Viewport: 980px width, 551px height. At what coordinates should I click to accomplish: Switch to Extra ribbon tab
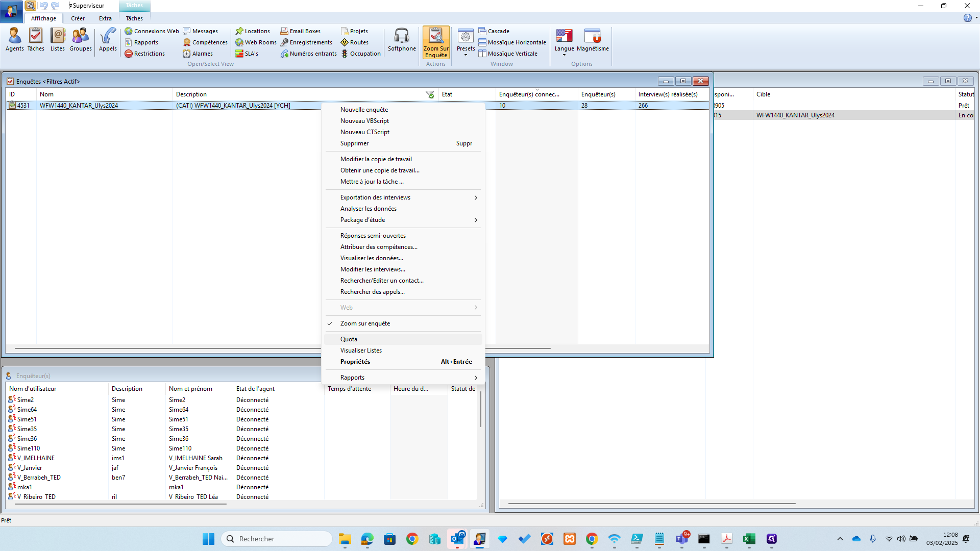(105, 18)
